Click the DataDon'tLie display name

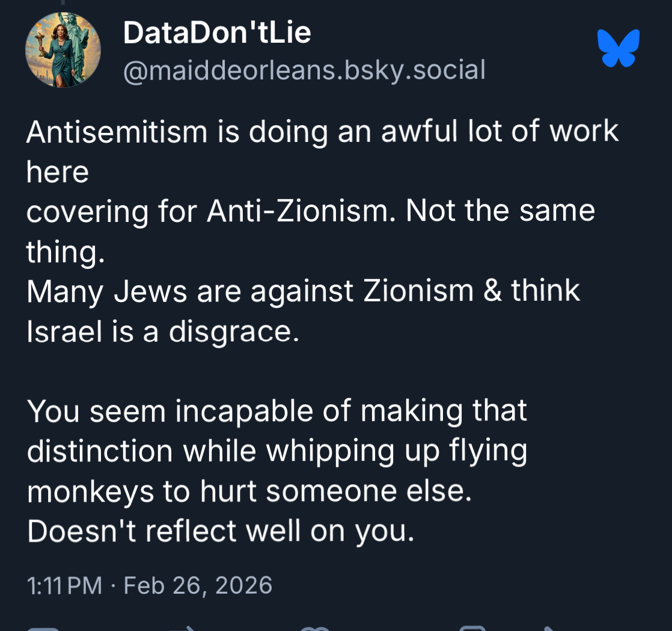[217, 32]
